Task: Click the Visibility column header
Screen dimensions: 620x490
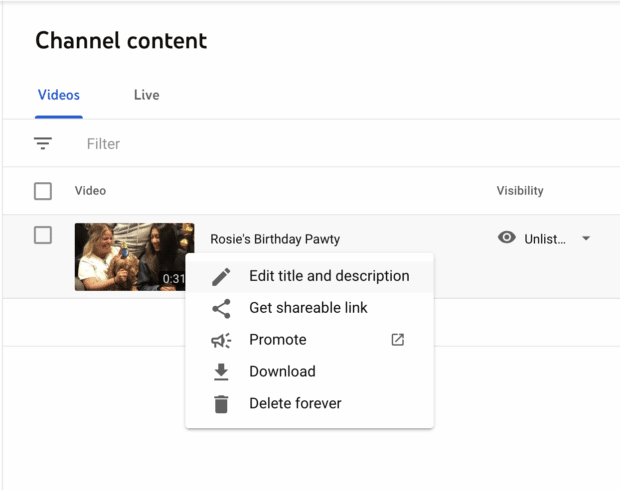Action: (x=520, y=191)
